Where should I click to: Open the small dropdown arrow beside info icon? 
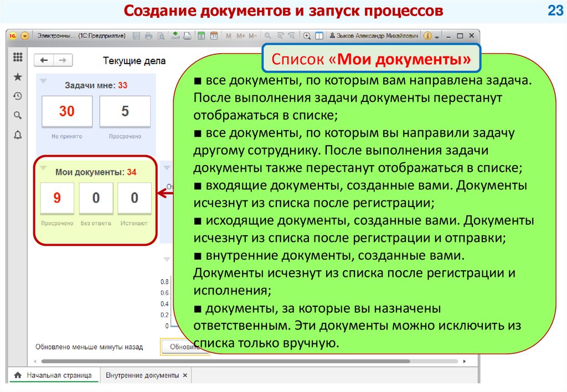[437, 37]
